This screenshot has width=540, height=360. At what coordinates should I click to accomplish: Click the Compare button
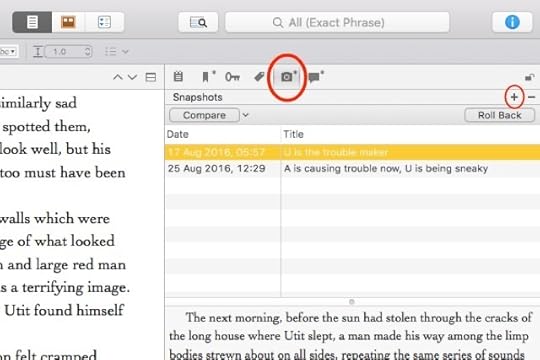(204, 115)
